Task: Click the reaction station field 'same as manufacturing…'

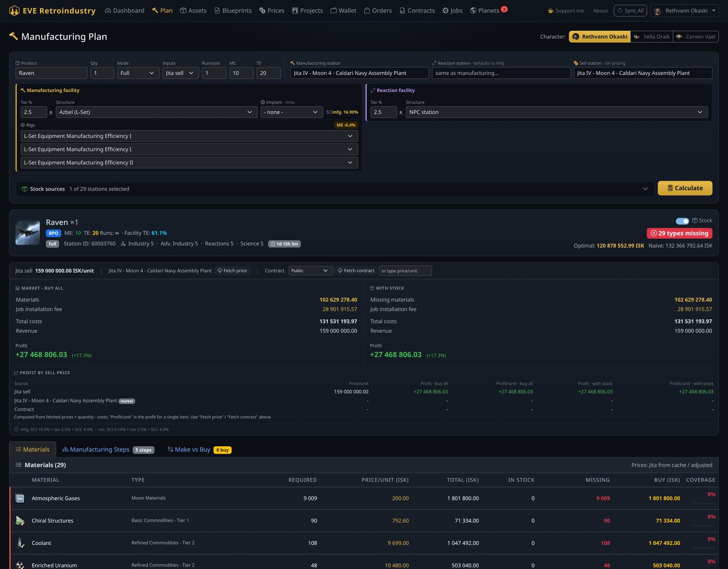Action: pyautogui.click(x=501, y=73)
